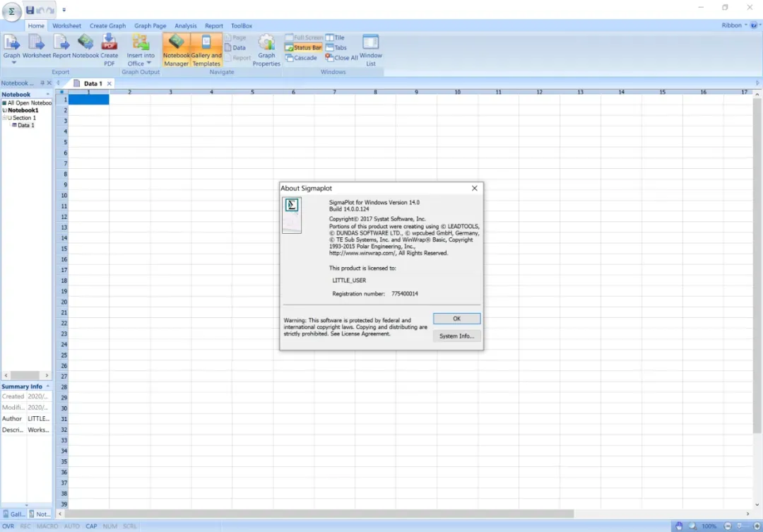The height and width of the screenshot is (532, 763).
Task: Switch to the Notebook bottom tab
Action: (x=40, y=514)
